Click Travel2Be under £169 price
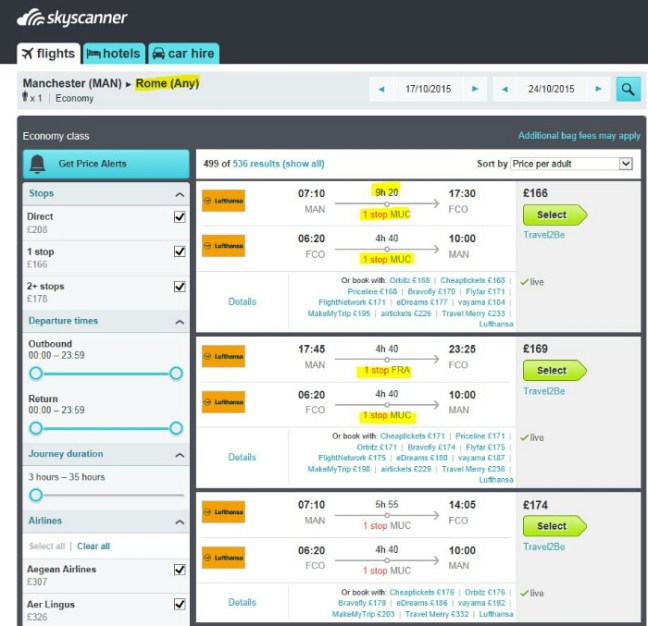 pos(544,391)
